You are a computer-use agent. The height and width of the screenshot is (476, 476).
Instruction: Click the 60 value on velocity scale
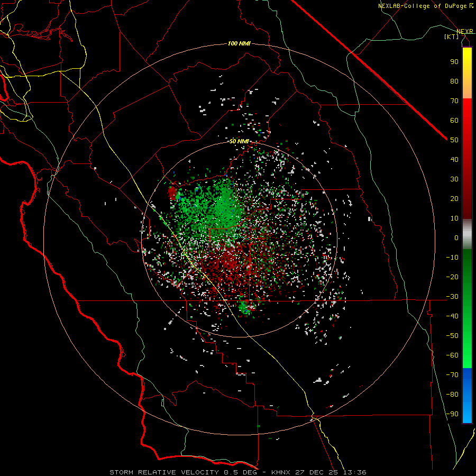(x=454, y=121)
